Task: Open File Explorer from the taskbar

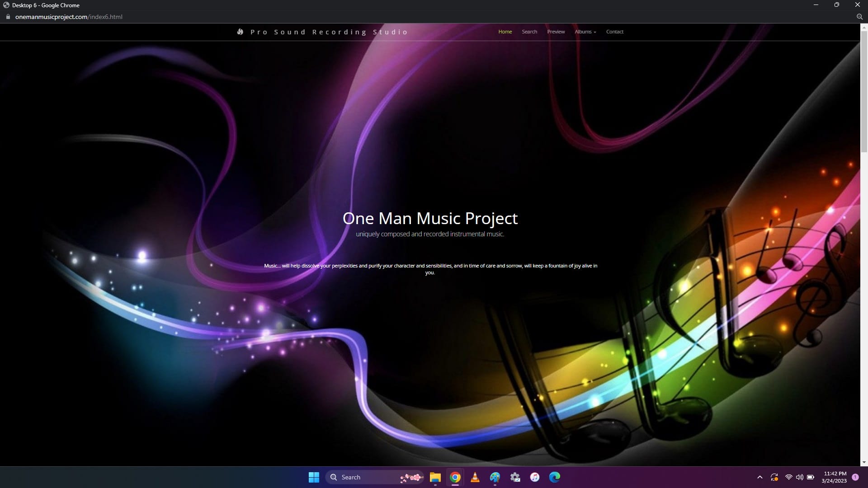Action: coord(435,477)
